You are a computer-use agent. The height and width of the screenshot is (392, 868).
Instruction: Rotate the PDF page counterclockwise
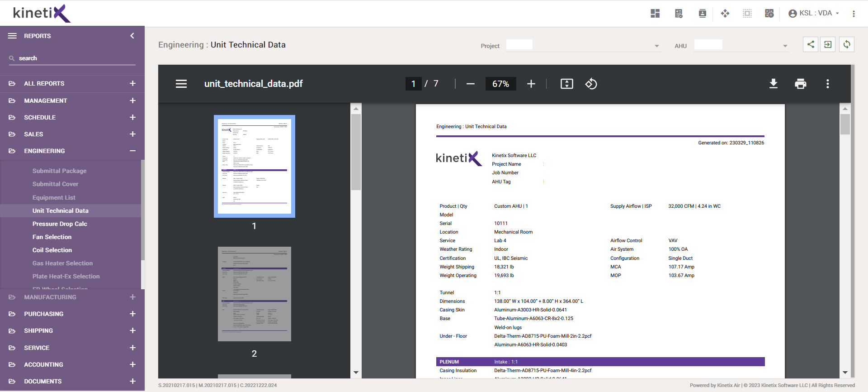pyautogui.click(x=591, y=84)
